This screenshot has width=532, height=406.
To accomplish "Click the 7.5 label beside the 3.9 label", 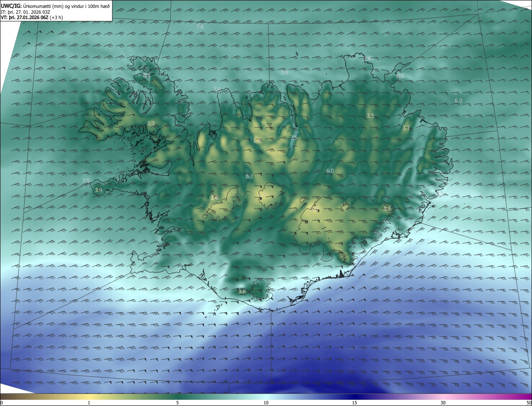I will (x=86, y=181).
